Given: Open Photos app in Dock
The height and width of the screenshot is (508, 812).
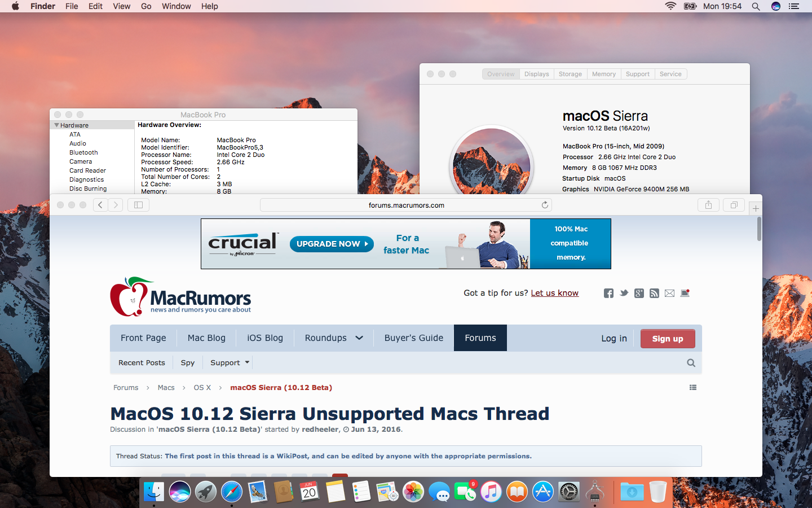Looking at the screenshot, I should [x=413, y=492].
